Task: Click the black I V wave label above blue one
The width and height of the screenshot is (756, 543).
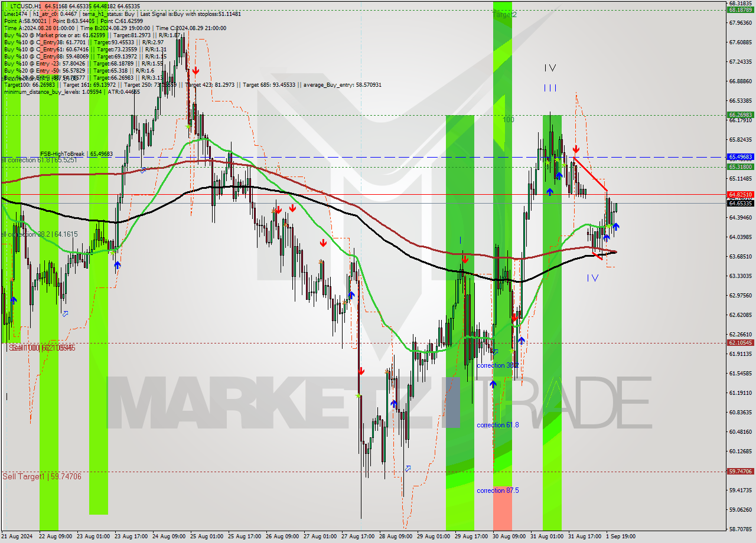Action: click(x=550, y=68)
